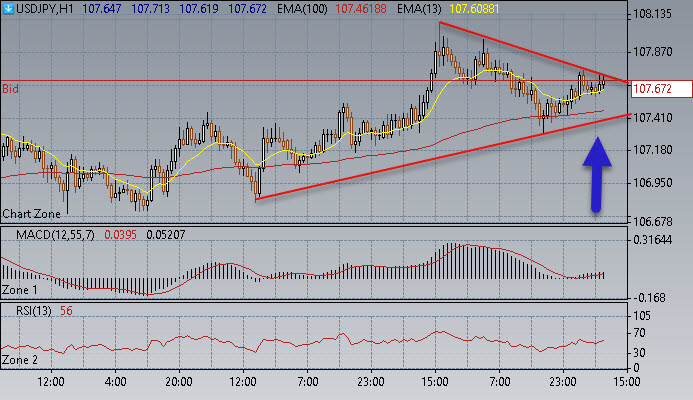Click the 108.135 price axis label
693x400 pixels.
tap(652, 14)
